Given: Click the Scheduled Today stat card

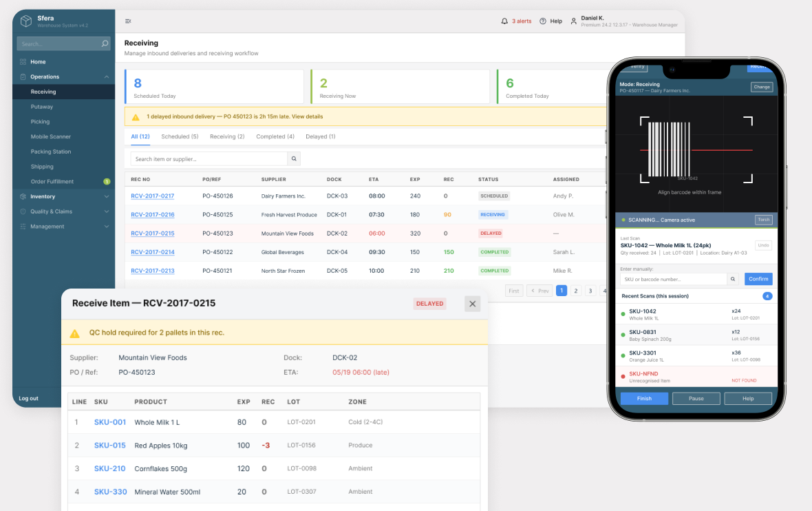Looking at the screenshot, I should coord(214,87).
